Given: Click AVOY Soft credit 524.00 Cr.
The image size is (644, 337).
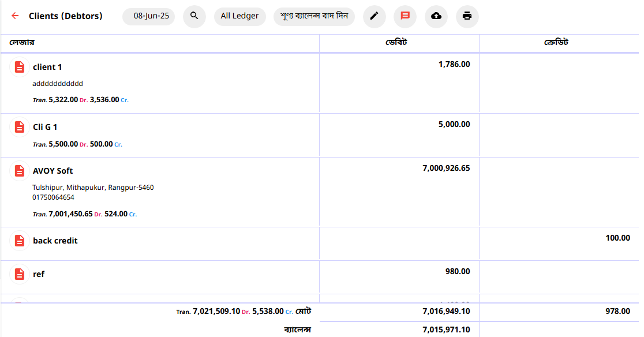Looking at the screenshot, I should (121, 214).
